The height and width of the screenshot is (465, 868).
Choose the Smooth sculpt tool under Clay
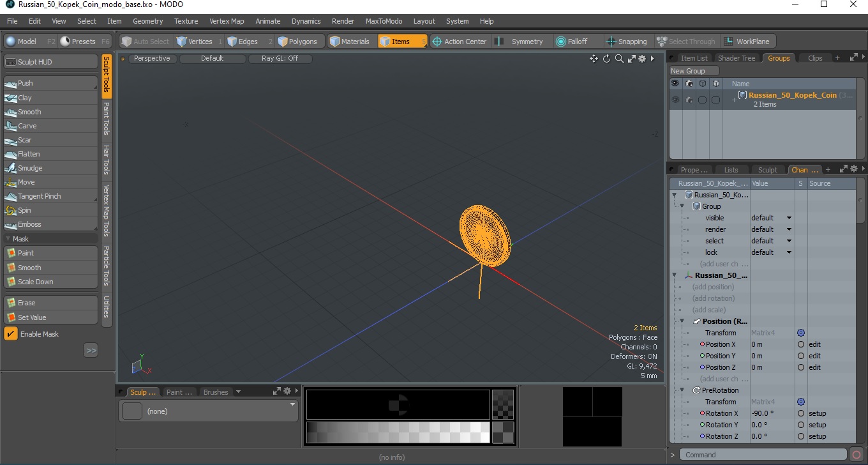[x=50, y=112]
